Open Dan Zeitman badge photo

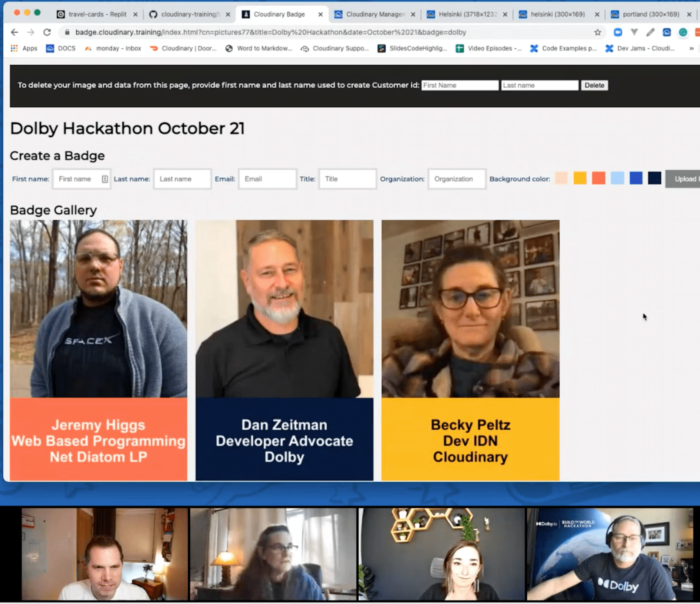tap(284, 309)
